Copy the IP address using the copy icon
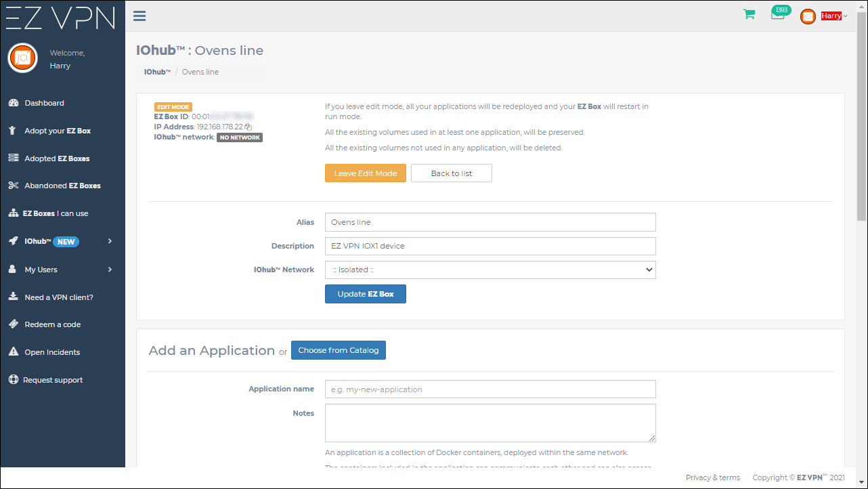Screen dimensions: 868x489 pyautogui.click(x=248, y=127)
